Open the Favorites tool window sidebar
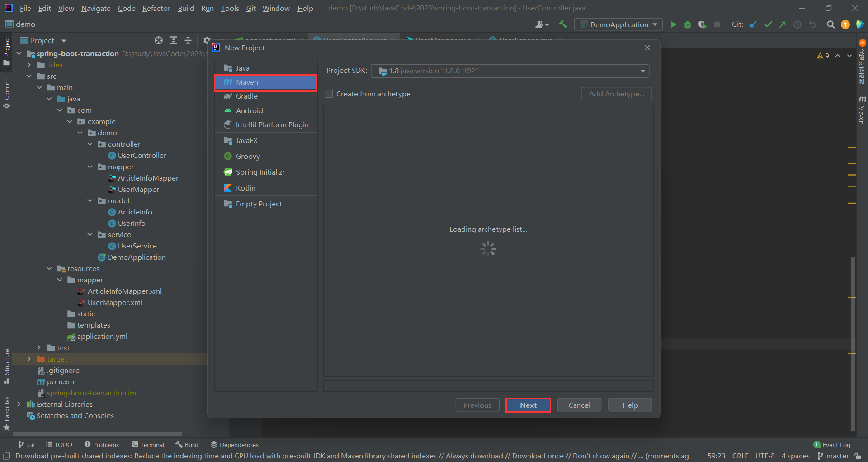Viewport: 868px width, 462px height. 6,413
